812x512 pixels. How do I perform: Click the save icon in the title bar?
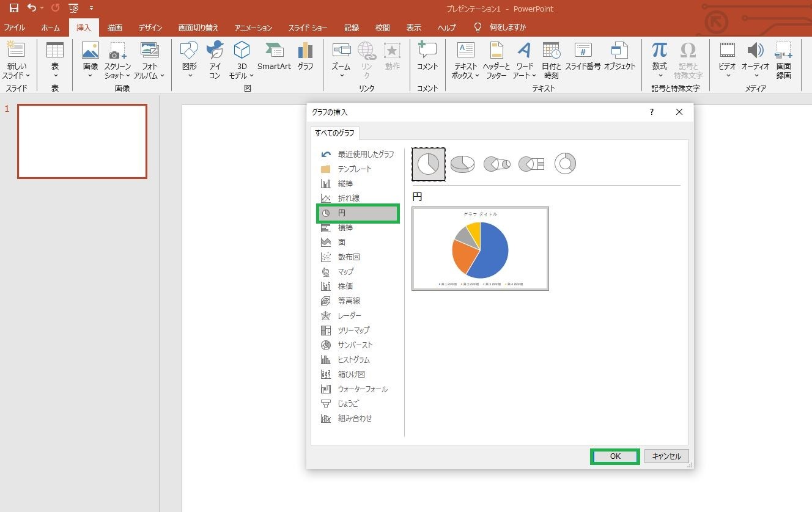coord(13,8)
